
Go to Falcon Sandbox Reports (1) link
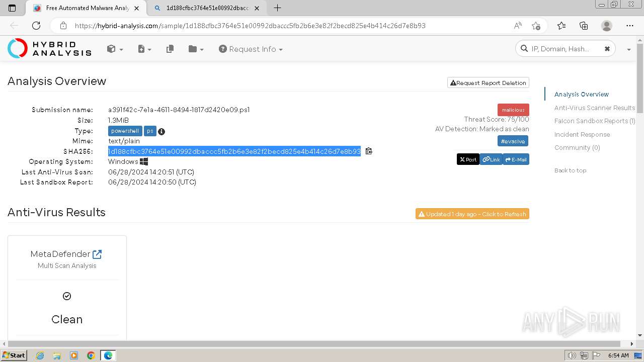pos(595,121)
